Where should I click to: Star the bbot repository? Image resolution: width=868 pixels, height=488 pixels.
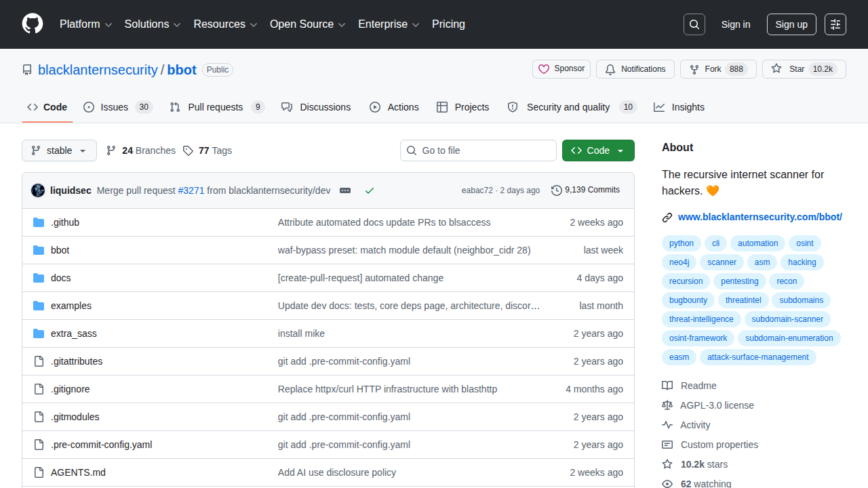pos(804,69)
